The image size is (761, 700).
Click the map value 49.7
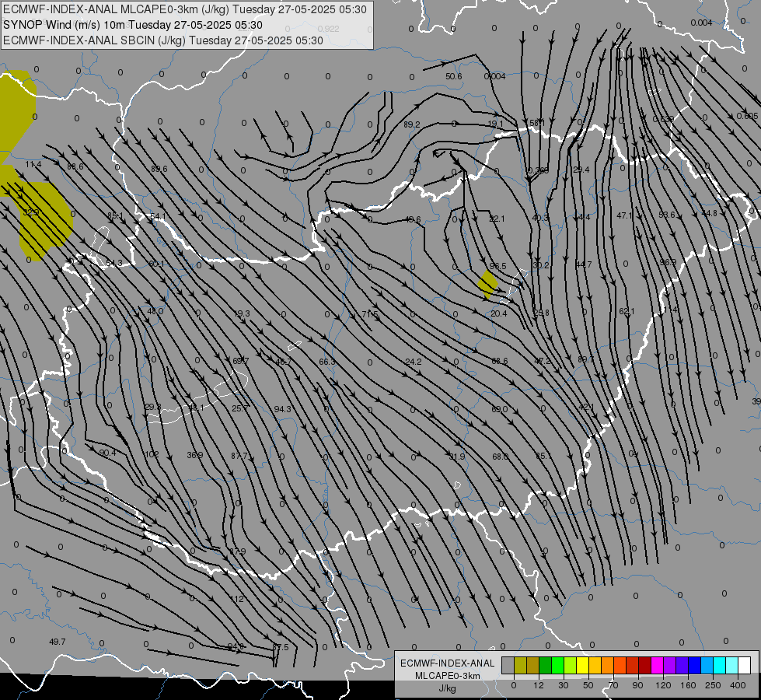coord(58,642)
